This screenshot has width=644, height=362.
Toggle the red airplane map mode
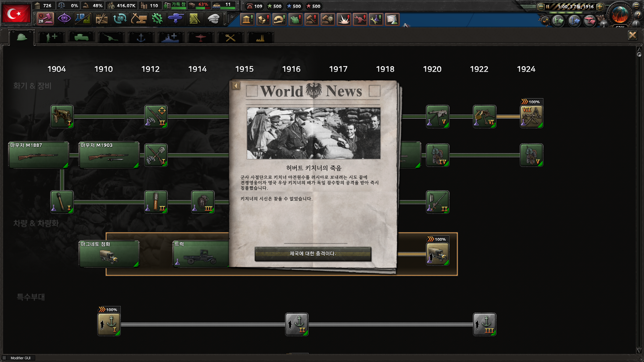(589, 21)
